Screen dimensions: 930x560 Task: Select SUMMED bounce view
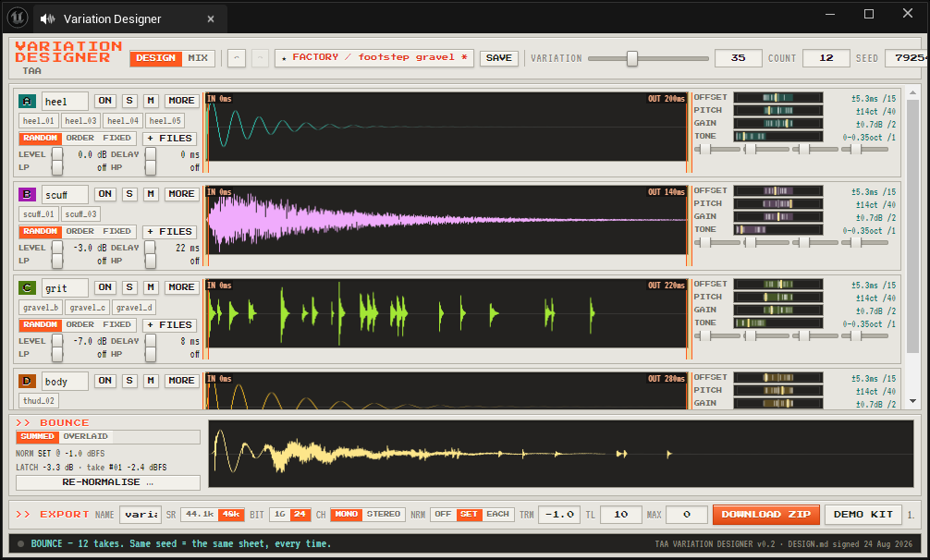37,437
